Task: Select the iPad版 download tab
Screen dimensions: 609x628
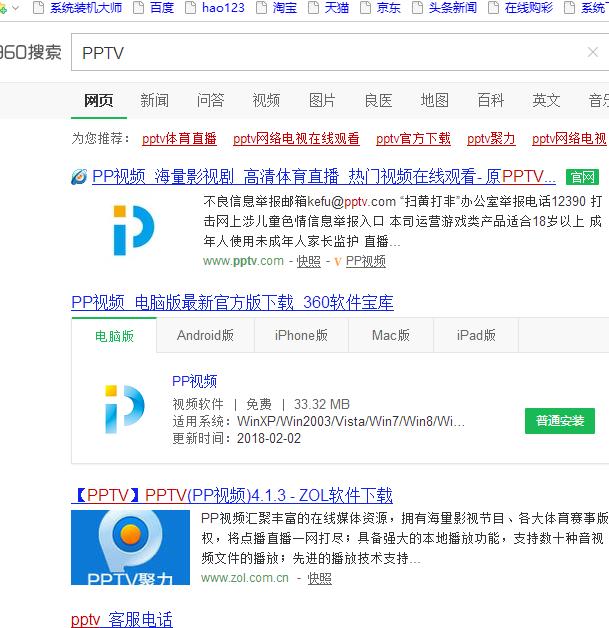Action: coord(476,335)
